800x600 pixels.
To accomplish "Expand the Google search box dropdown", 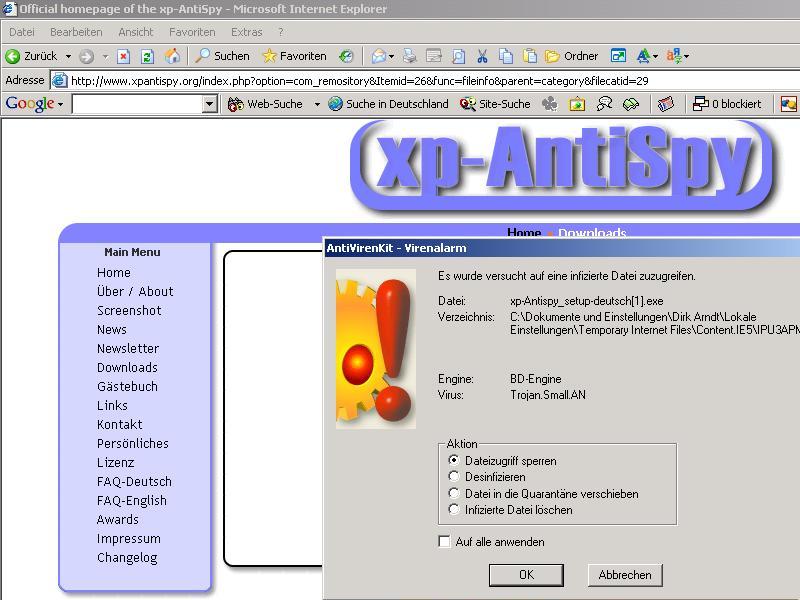I will (x=209, y=104).
